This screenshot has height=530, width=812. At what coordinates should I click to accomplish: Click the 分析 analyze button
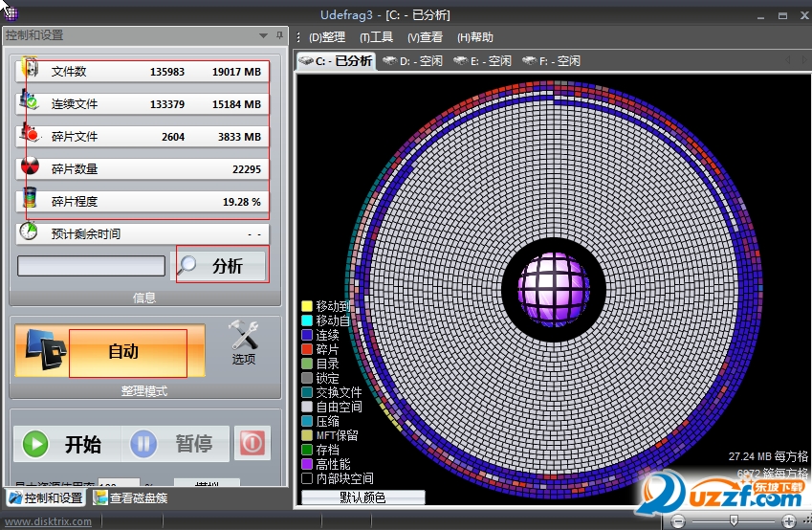(219, 265)
